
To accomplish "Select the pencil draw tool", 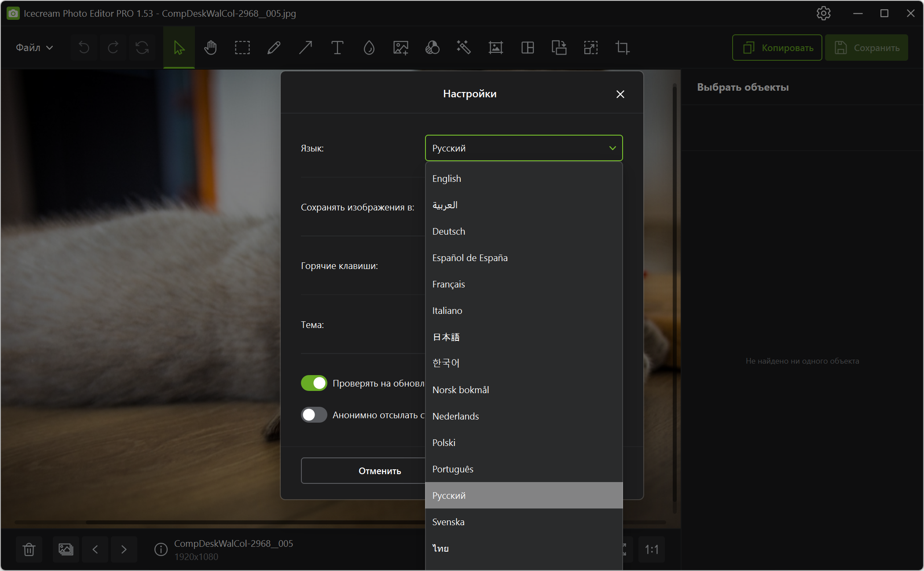I will point(274,48).
